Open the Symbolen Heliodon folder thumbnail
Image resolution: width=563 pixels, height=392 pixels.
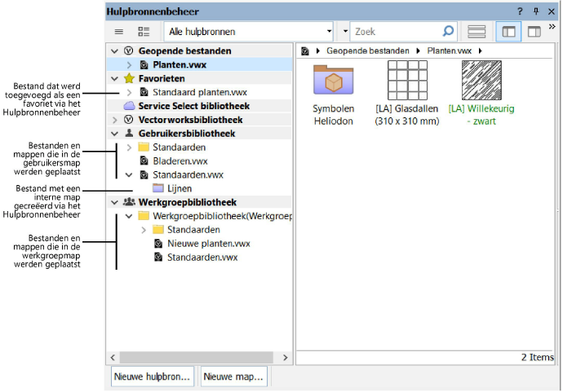coord(334,81)
